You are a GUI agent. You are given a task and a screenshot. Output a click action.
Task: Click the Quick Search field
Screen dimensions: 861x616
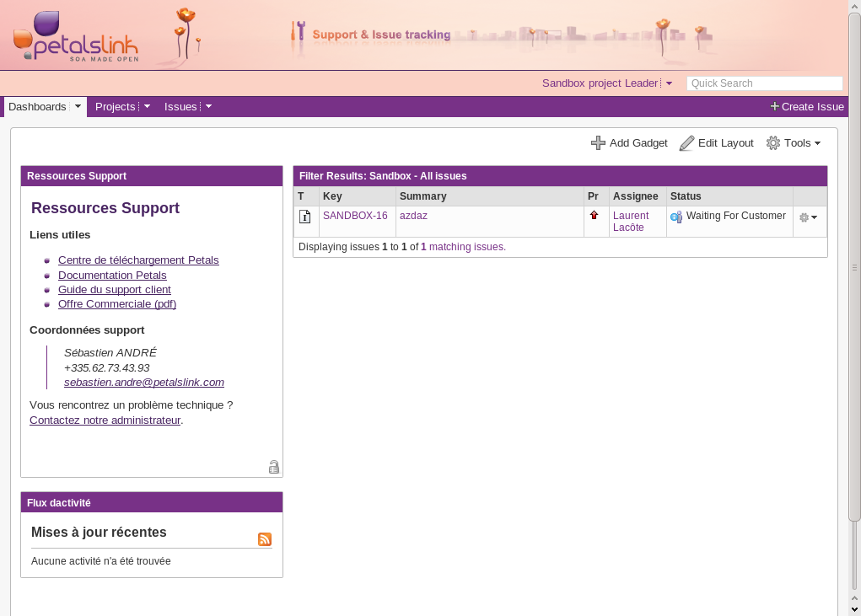point(764,83)
